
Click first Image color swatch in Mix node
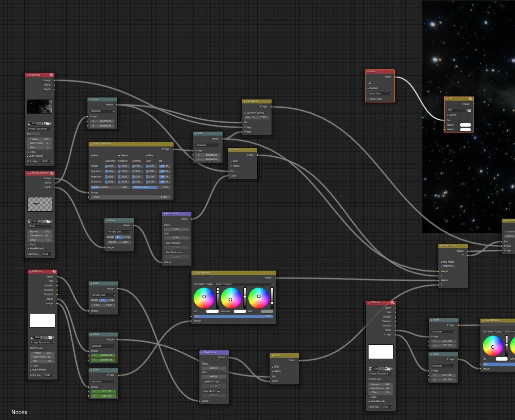(466, 125)
